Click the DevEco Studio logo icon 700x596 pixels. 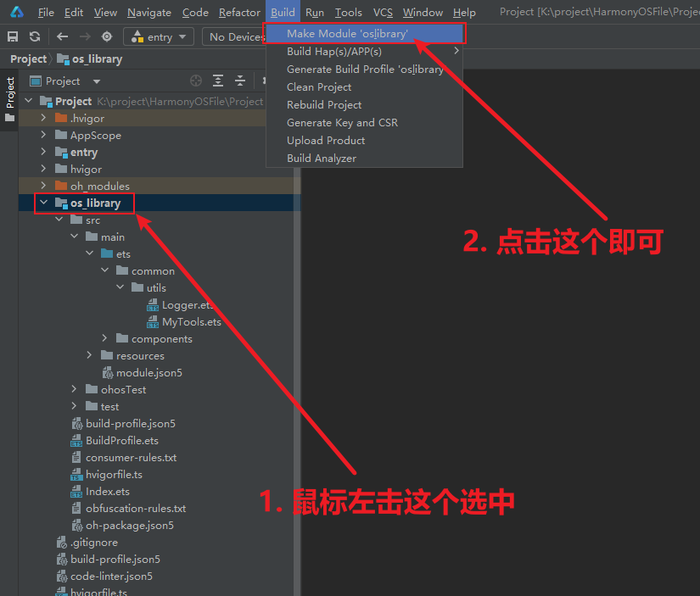[x=16, y=12]
